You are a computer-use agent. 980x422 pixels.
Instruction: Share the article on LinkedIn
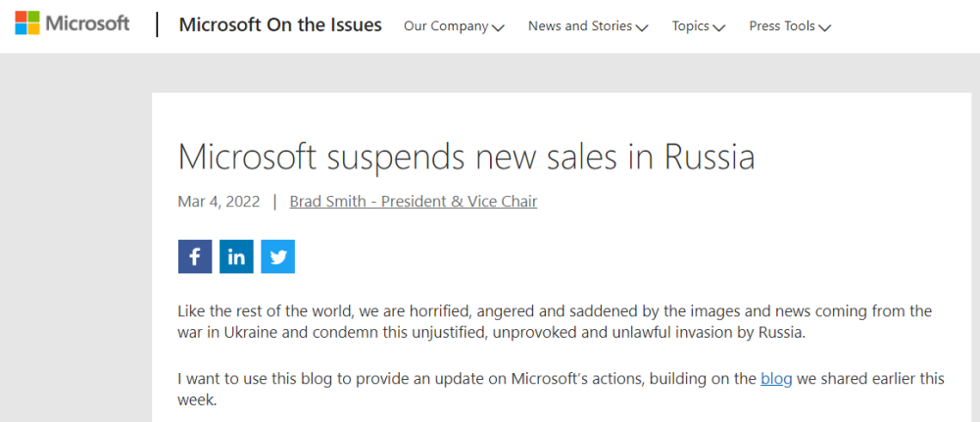pos(236,257)
